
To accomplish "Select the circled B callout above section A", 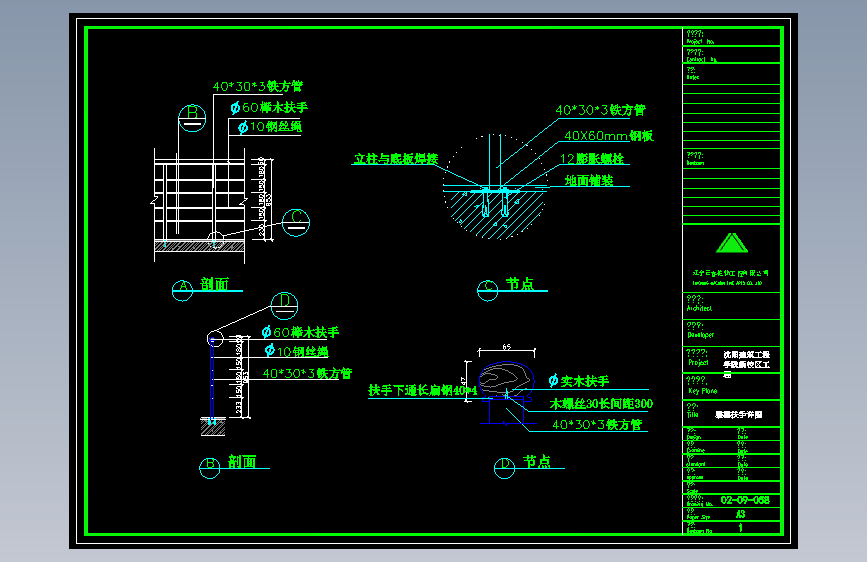I will tap(192, 118).
